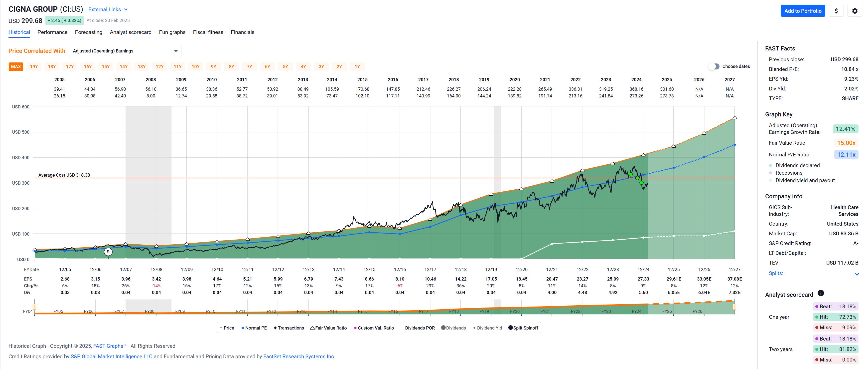Viewport: 868px width, 369px height.
Task: Click the right range slider handle
Action: (734, 307)
